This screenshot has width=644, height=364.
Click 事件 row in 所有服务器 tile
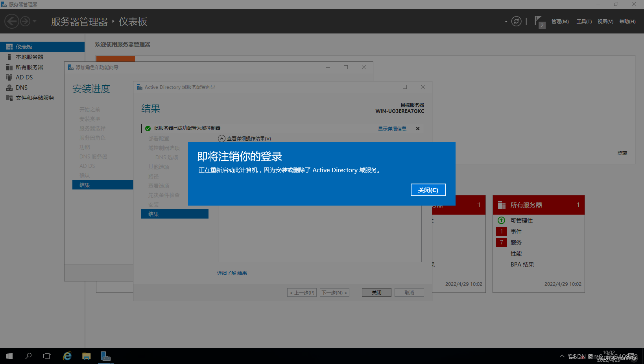point(516,232)
